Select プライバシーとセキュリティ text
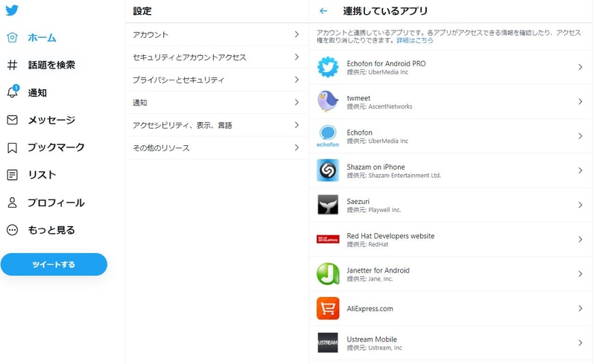The height and width of the screenshot is (364, 596). (x=178, y=80)
